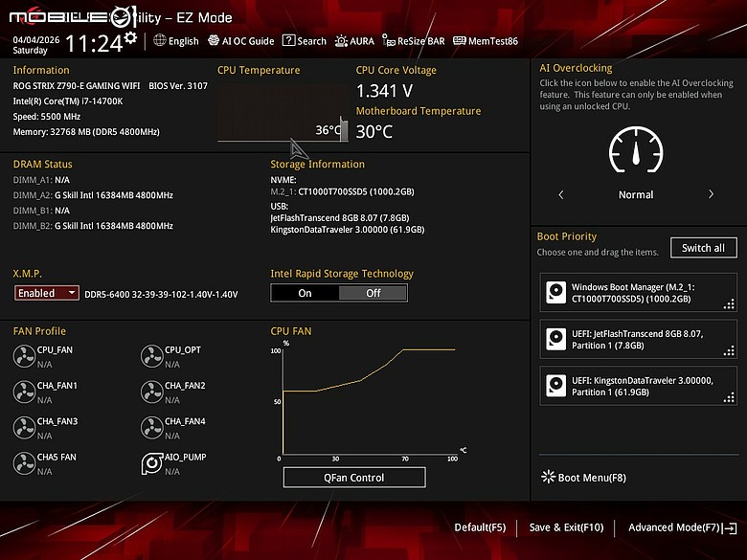Click disk icon of Windows Boot Manager
Viewport: 747px width, 560px height.
pos(556,292)
